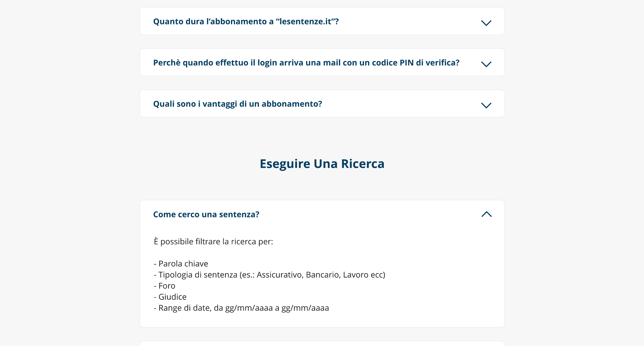Click the 'Come cerco una sentenza?' heading text
644x346 pixels.
pos(206,214)
